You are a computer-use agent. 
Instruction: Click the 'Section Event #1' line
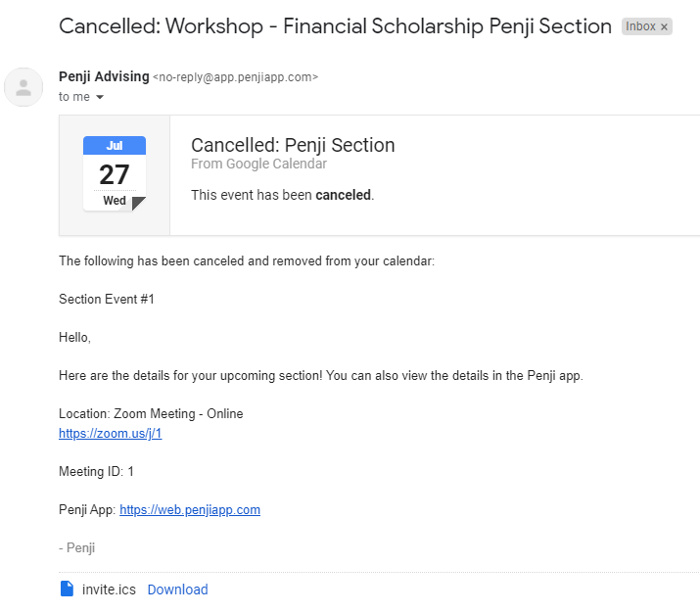[107, 299]
